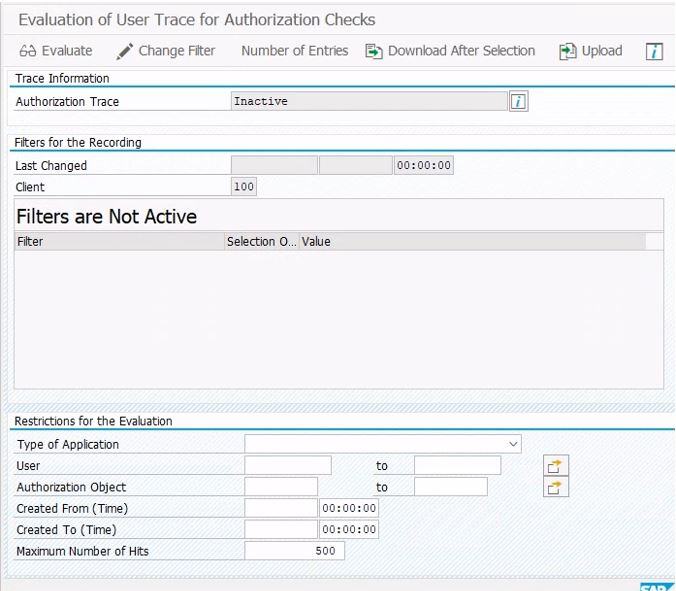This screenshot has width=676, height=591.
Task: Click Authorization Object to input field
Action: [450, 487]
